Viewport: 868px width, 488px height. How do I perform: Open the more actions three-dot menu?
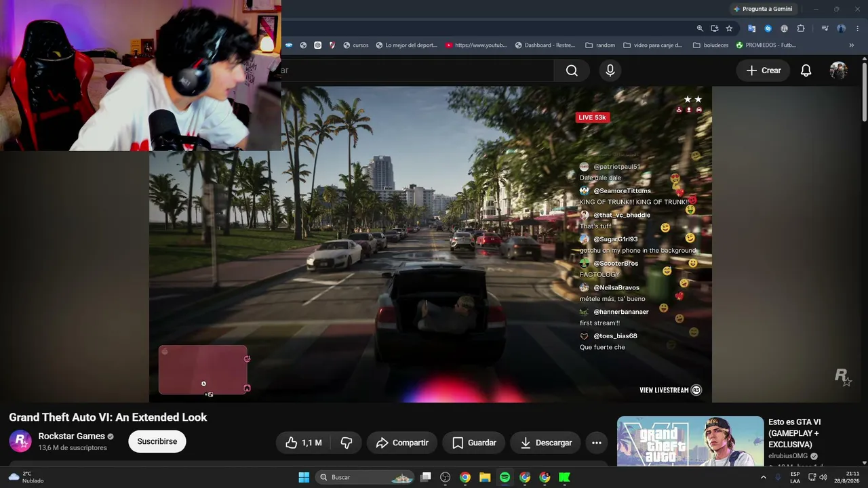(x=597, y=443)
